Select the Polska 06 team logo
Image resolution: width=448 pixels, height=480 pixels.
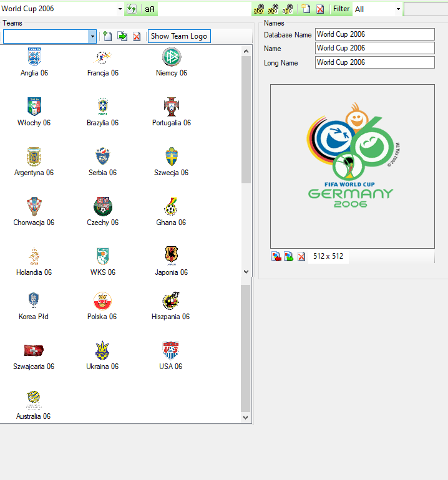click(103, 300)
